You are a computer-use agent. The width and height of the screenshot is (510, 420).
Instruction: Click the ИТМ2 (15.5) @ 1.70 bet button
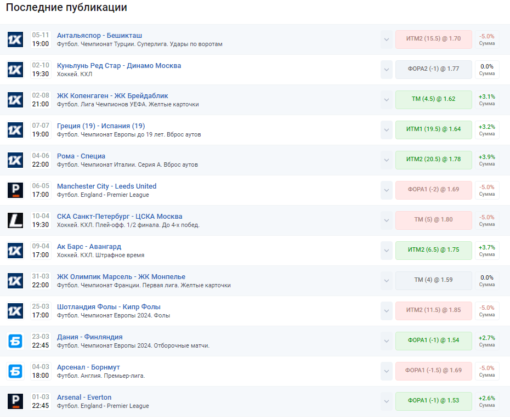pos(433,39)
